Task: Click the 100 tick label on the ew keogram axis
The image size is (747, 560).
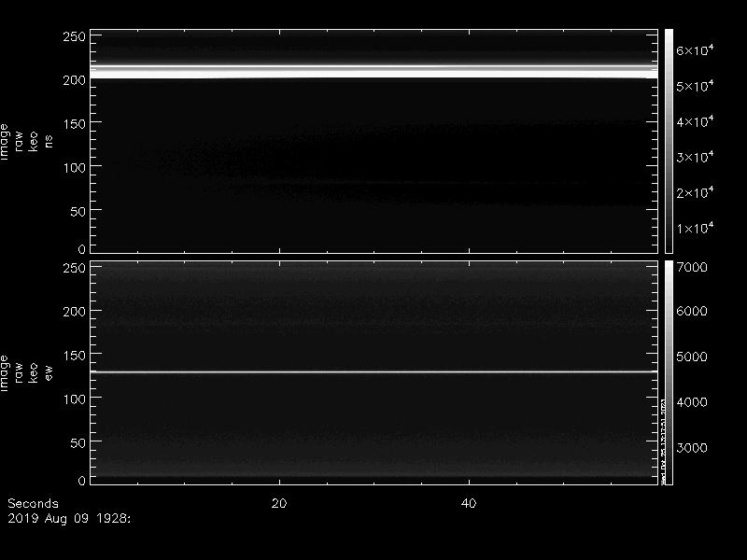Action: point(74,399)
